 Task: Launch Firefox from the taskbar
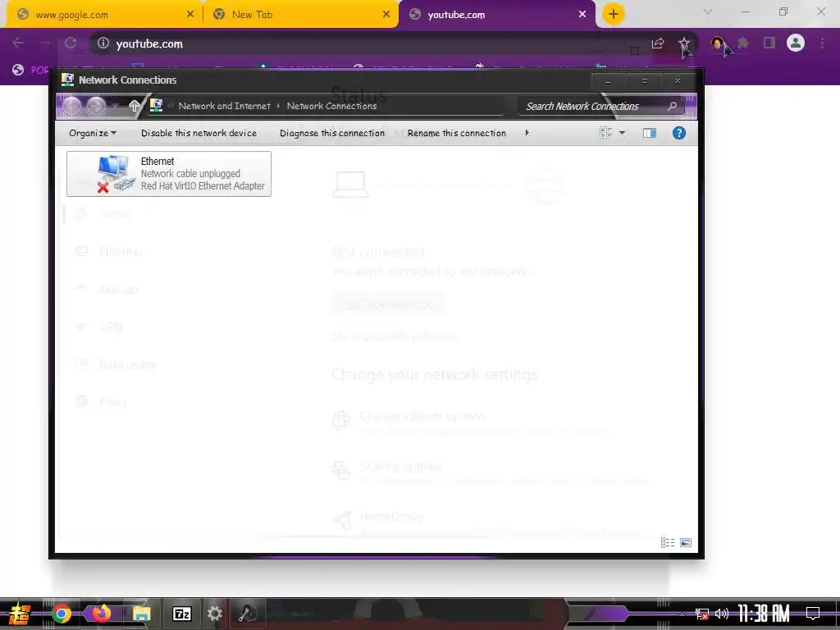(101, 614)
